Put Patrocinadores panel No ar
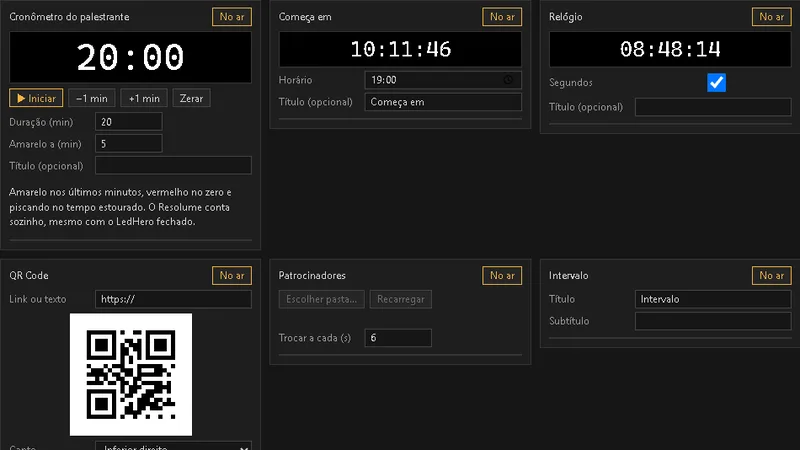 coord(502,276)
